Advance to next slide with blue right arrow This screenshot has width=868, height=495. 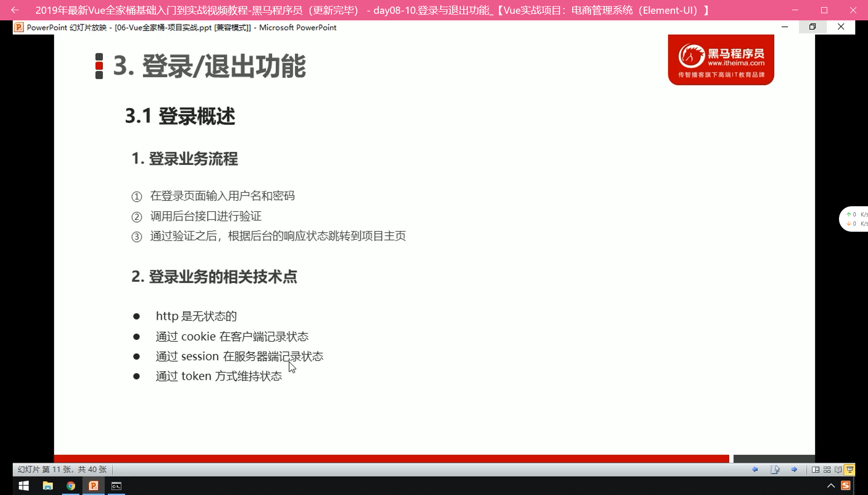click(x=794, y=470)
